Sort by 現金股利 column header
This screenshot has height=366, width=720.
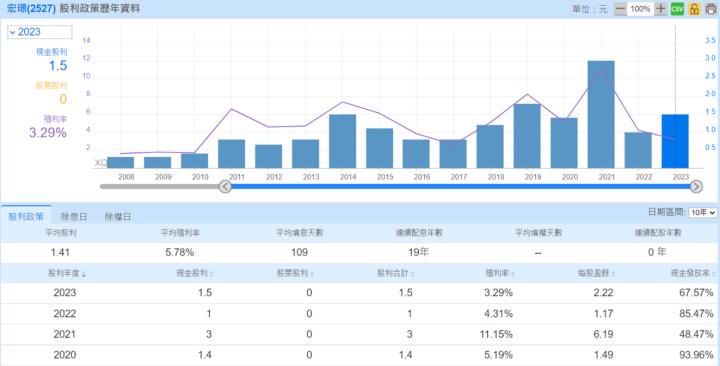click(x=195, y=273)
